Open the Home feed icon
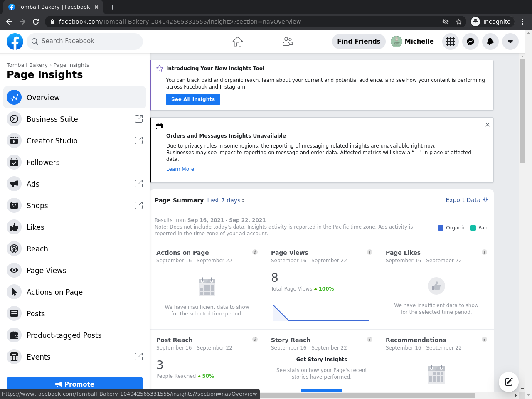 (238, 42)
